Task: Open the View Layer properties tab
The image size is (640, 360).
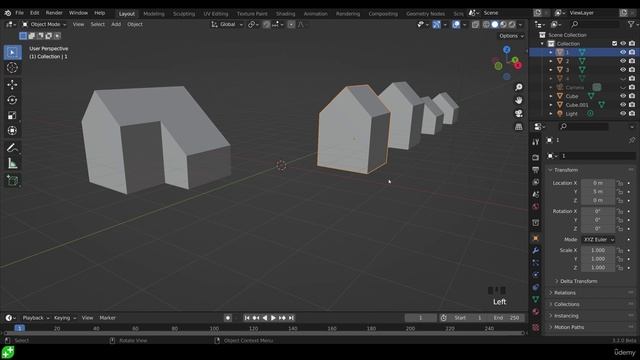Action: tap(536, 182)
